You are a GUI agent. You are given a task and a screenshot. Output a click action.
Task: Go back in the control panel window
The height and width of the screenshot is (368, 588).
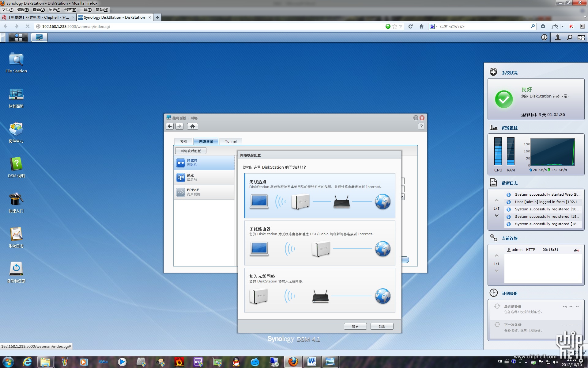(x=170, y=126)
